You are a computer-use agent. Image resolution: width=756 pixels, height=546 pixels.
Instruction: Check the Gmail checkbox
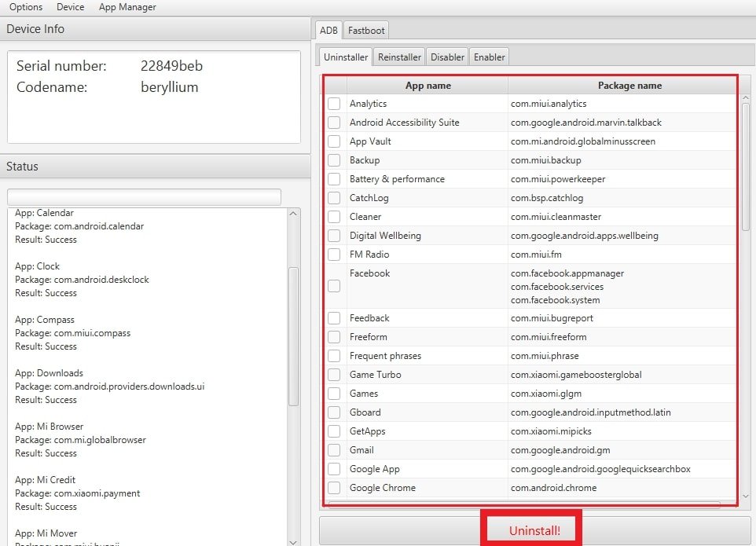[334, 449]
